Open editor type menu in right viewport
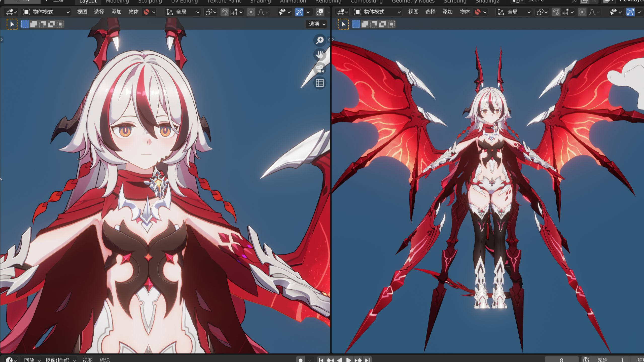This screenshot has height=362, width=644. (343, 12)
